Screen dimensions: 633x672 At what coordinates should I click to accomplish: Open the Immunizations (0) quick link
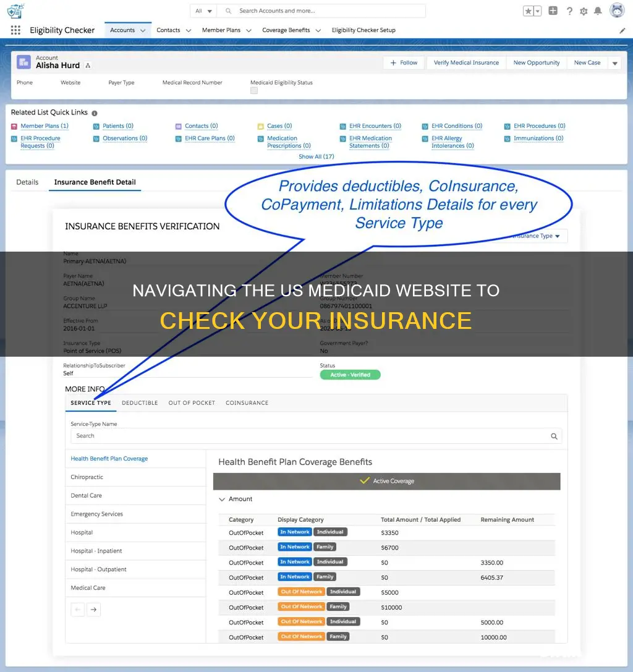(538, 138)
